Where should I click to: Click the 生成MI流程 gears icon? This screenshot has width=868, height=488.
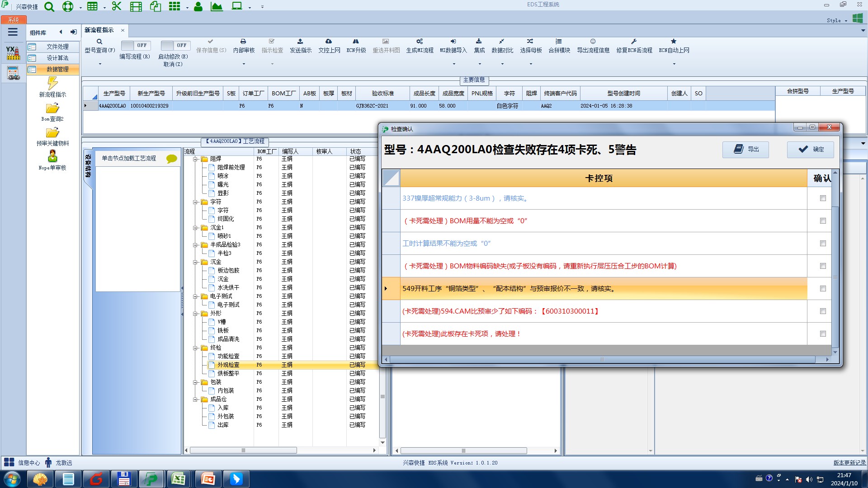click(x=420, y=42)
